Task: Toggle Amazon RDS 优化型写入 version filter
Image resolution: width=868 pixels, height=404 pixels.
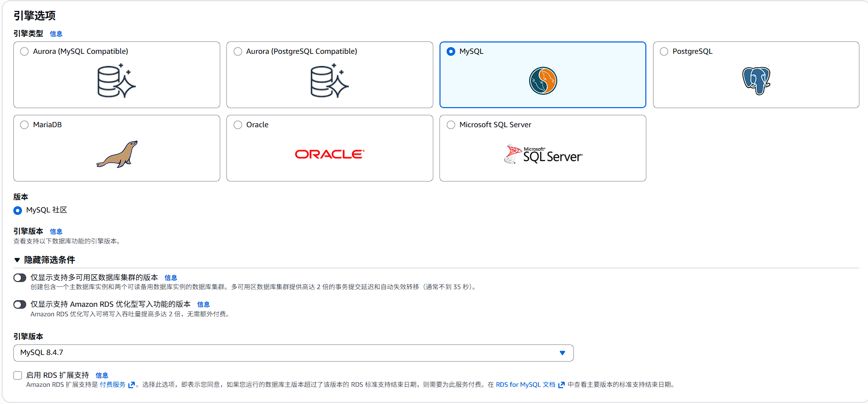Action: tap(20, 304)
